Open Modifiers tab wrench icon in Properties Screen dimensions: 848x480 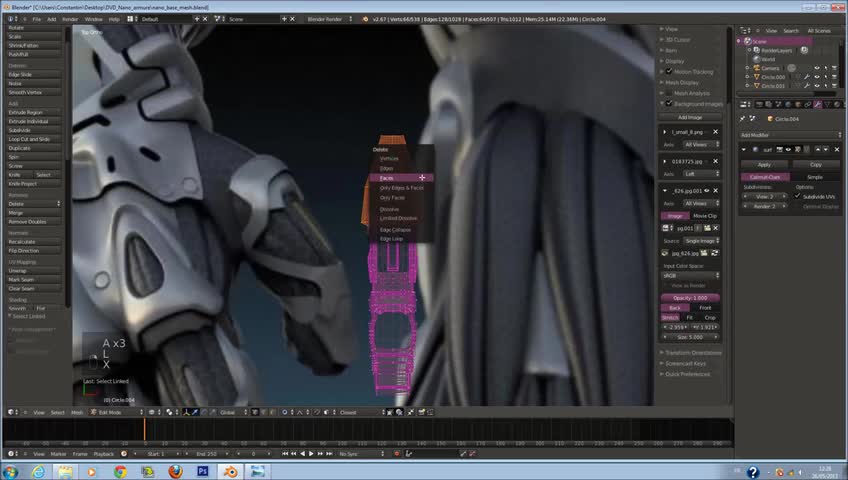point(817,104)
